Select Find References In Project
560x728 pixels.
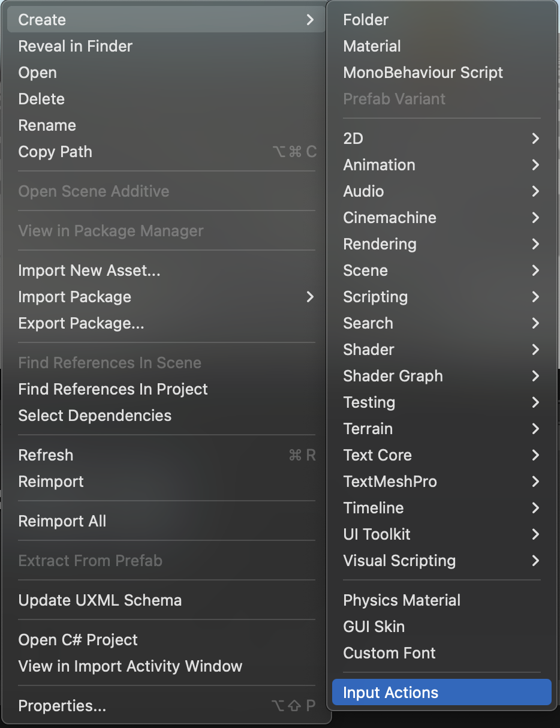(113, 389)
